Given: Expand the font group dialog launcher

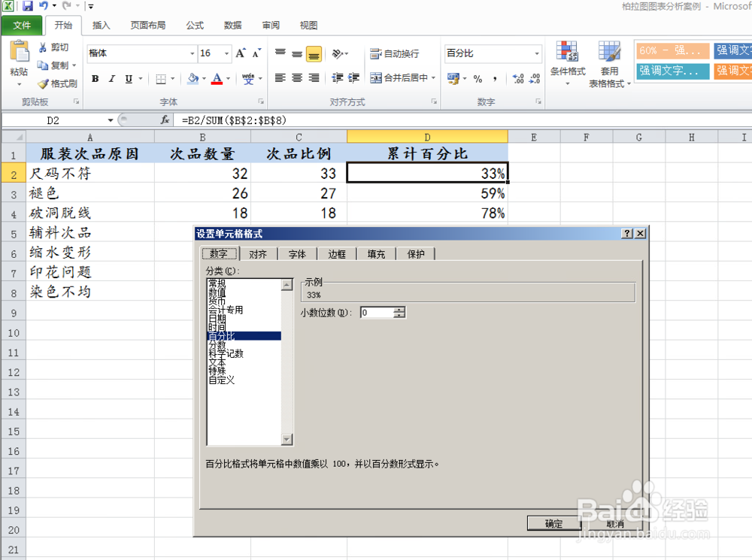Looking at the screenshot, I should click(261, 101).
